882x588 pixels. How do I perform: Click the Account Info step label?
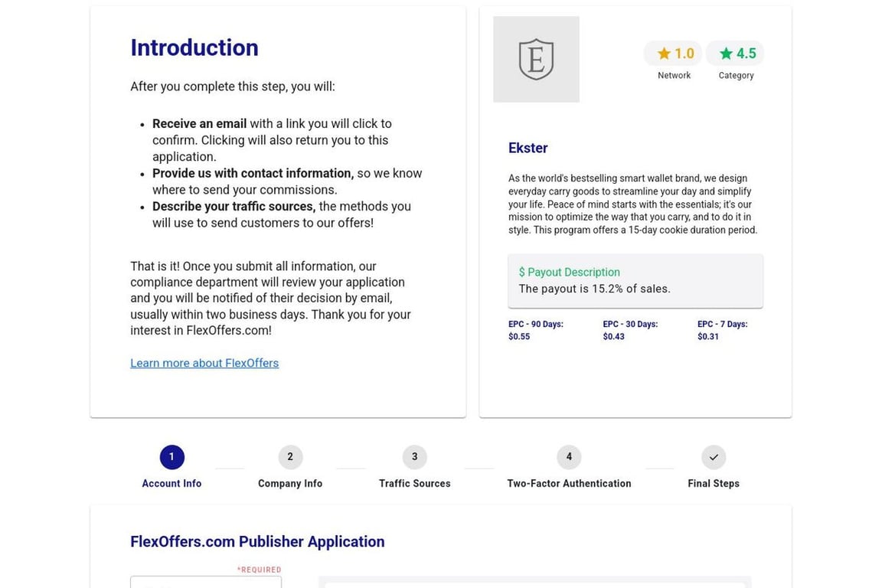point(171,483)
